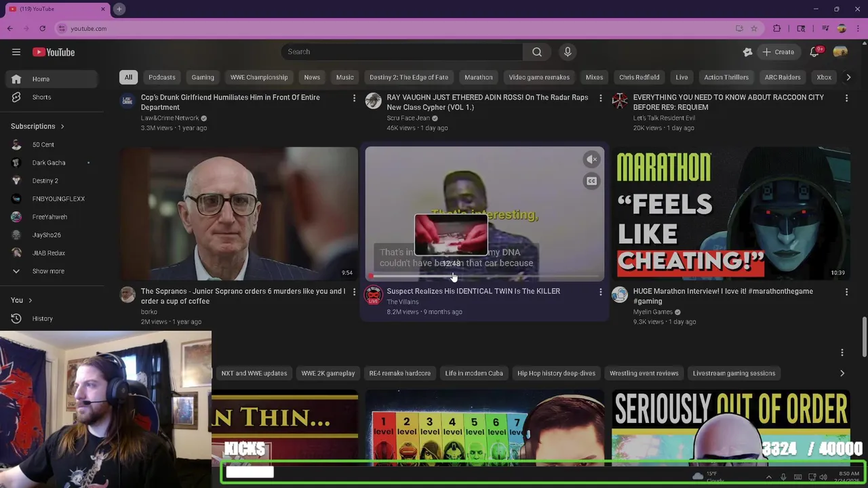Select the Hip Hop history deep-dives chip
The height and width of the screenshot is (488, 868).
pos(556,373)
